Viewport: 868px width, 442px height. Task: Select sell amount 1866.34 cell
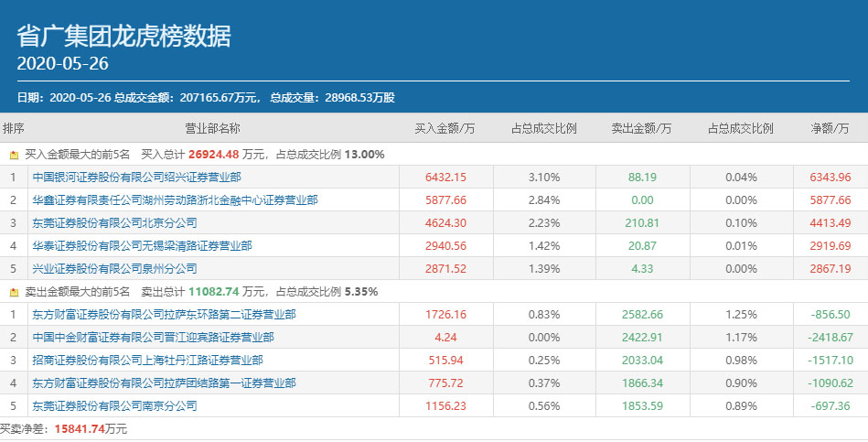(642, 383)
